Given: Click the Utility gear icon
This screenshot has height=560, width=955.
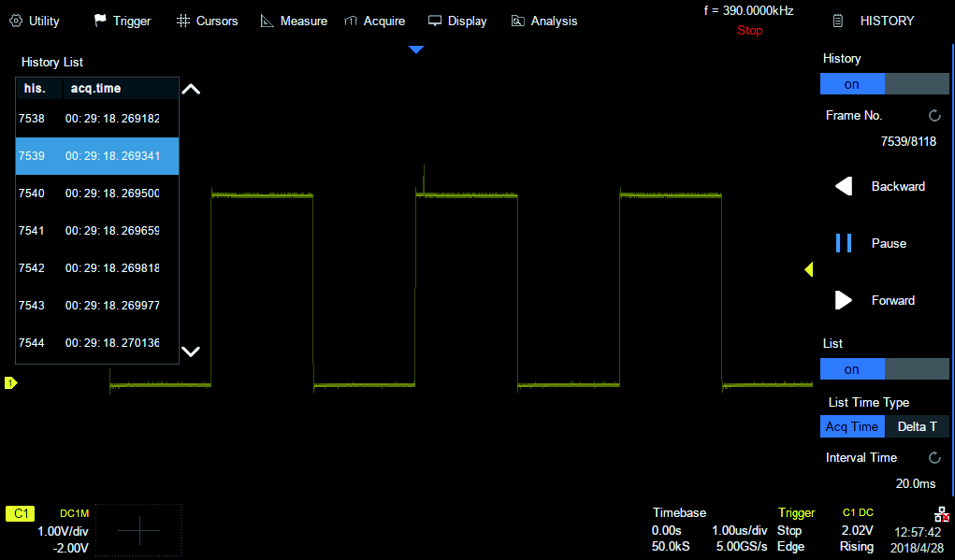Looking at the screenshot, I should coord(16,21).
